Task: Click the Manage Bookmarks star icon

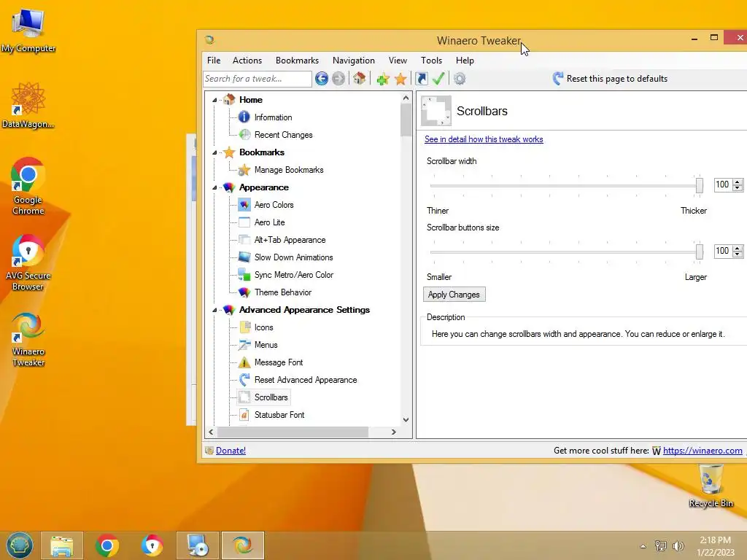Action: [x=244, y=170]
